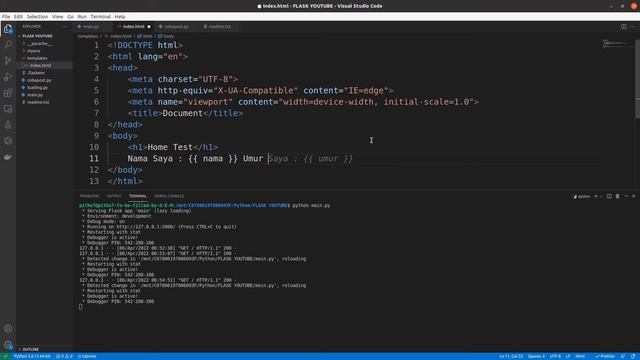Screen dimensions: 640x360
Task: Select the index.html editor tab
Action: [x=133, y=27]
